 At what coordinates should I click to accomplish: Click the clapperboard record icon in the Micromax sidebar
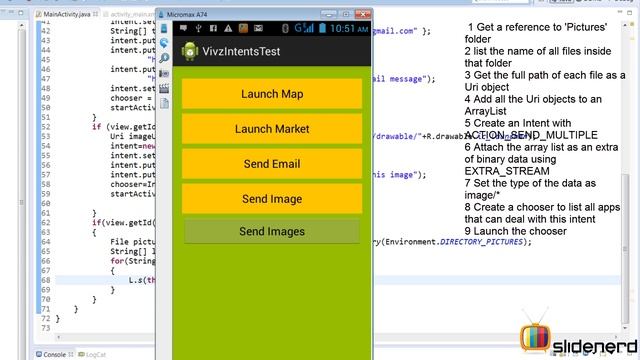pyautogui.click(x=164, y=88)
